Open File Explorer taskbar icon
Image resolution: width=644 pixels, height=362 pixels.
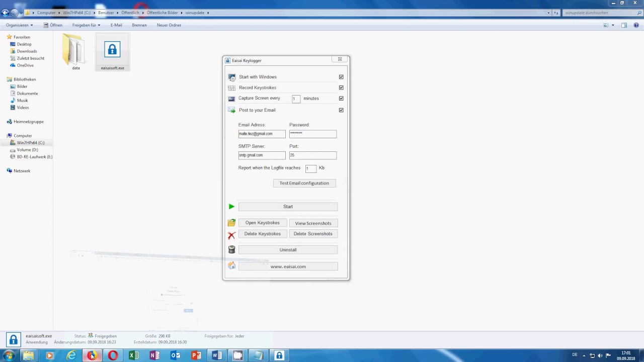click(x=29, y=355)
